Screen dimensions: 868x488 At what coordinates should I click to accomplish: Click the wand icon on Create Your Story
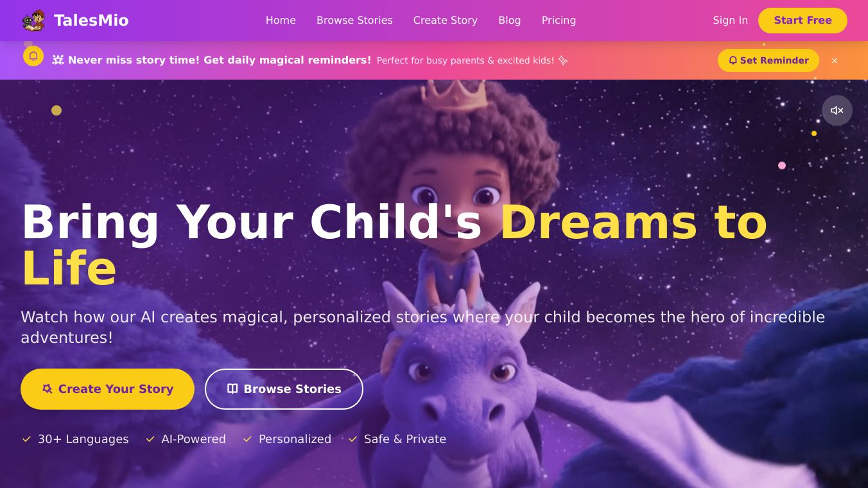tap(47, 389)
